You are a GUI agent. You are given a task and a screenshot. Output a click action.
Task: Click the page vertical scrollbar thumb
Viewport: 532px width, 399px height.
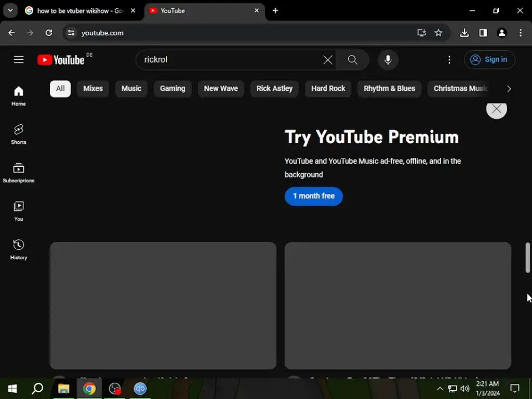(x=528, y=258)
